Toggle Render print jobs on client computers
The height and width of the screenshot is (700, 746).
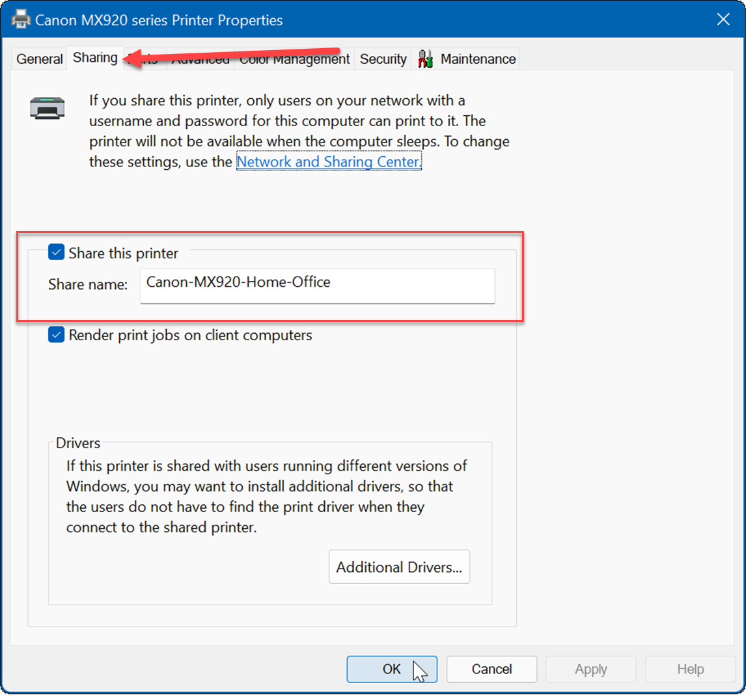pyautogui.click(x=57, y=335)
